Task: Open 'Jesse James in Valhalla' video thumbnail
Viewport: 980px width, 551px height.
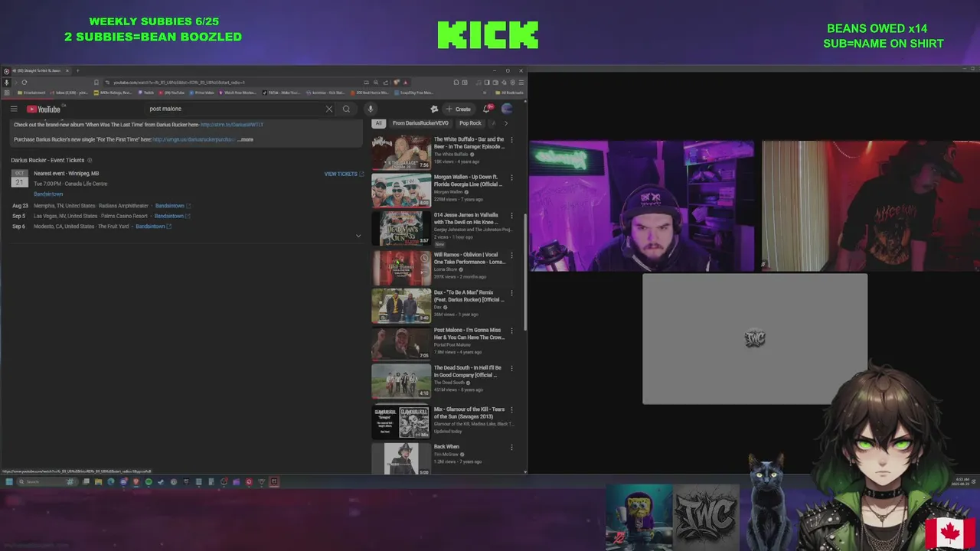Action: point(401,229)
